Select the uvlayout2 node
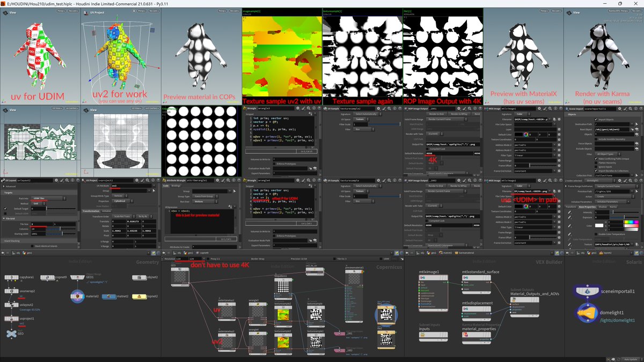The height and width of the screenshot is (362, 644). click(x=11, y=305)
